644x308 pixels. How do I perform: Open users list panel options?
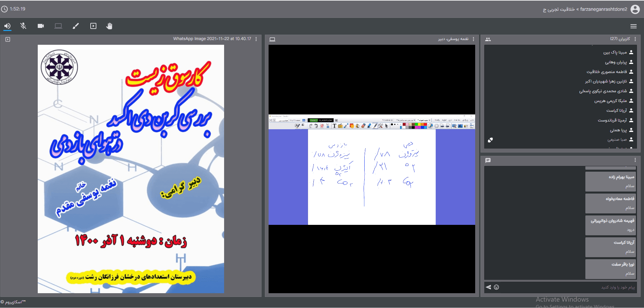tap(635, 39)
